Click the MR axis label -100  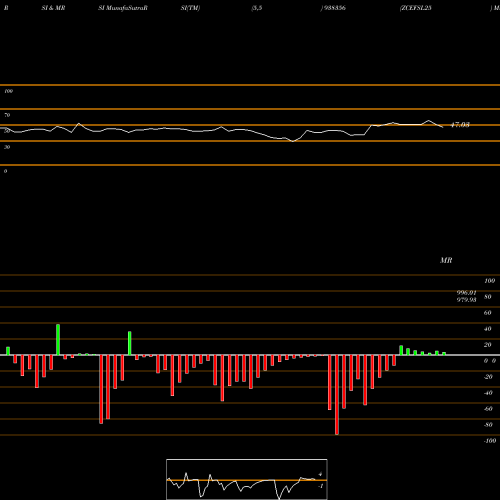pos(489,441)
